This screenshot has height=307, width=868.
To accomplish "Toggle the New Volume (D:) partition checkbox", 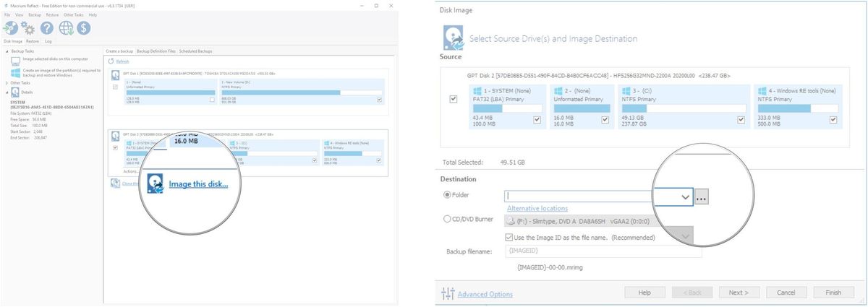I will 380,100.
